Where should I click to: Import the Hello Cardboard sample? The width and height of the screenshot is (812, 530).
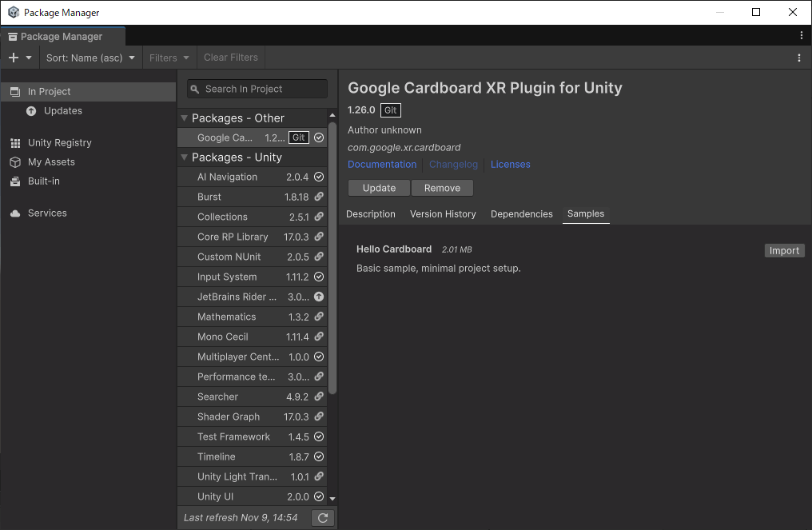point(785,251)
